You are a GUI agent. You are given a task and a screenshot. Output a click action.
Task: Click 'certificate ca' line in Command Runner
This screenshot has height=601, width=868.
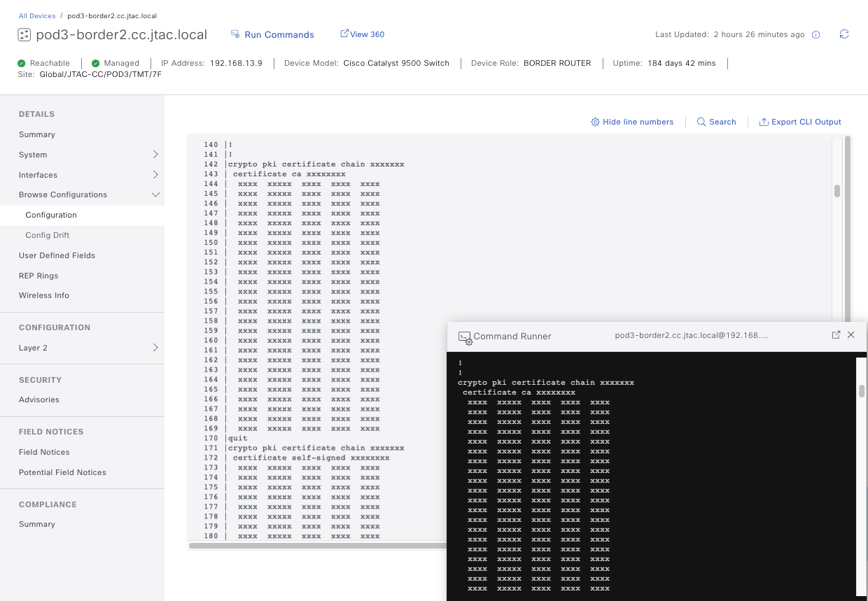coord(519,393)
